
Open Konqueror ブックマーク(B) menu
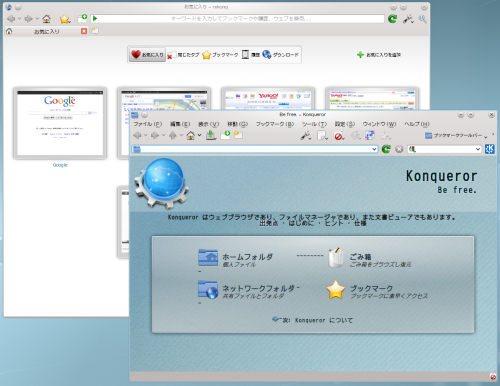tap(275, 124)
